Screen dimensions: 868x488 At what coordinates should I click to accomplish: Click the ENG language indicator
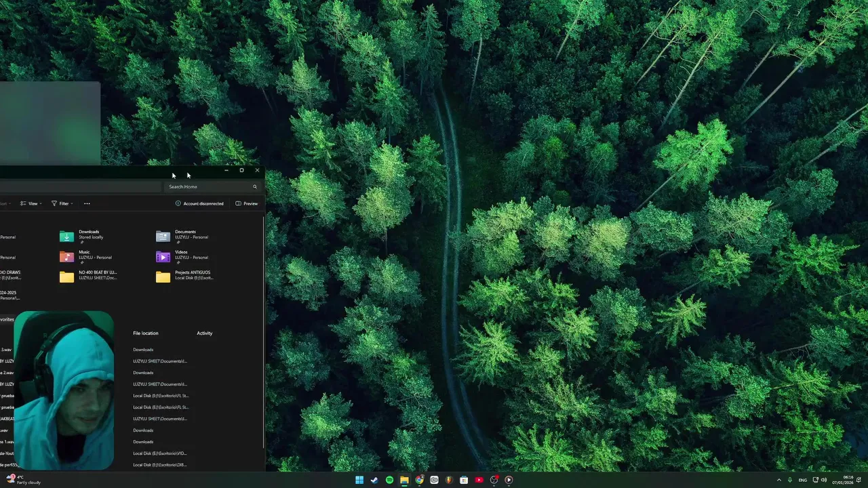[803, 480]
